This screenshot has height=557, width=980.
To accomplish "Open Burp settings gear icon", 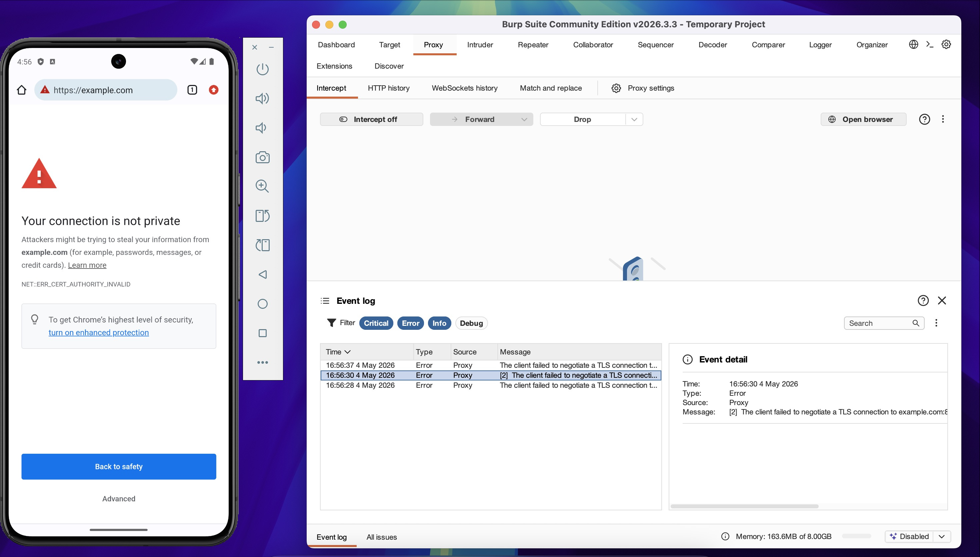I will 946,44.
